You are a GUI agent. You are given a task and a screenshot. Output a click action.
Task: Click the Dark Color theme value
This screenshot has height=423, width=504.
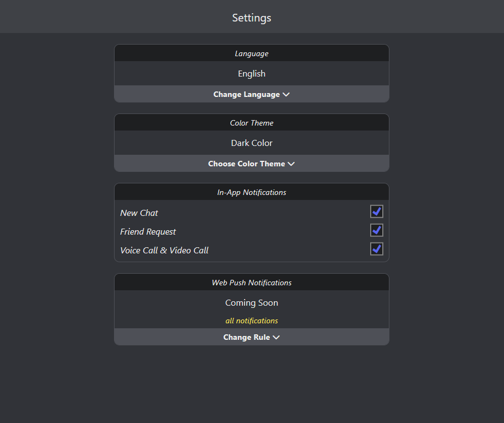tap(252, 143)
